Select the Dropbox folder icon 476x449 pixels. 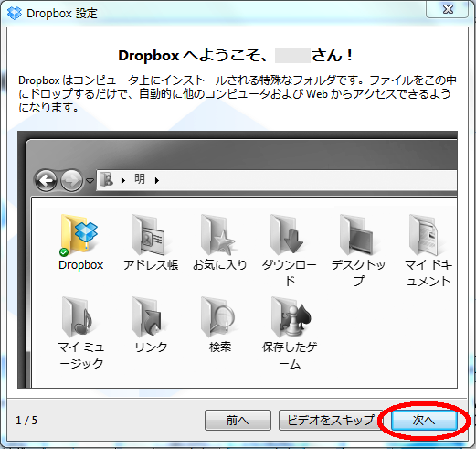coord(79,235)
